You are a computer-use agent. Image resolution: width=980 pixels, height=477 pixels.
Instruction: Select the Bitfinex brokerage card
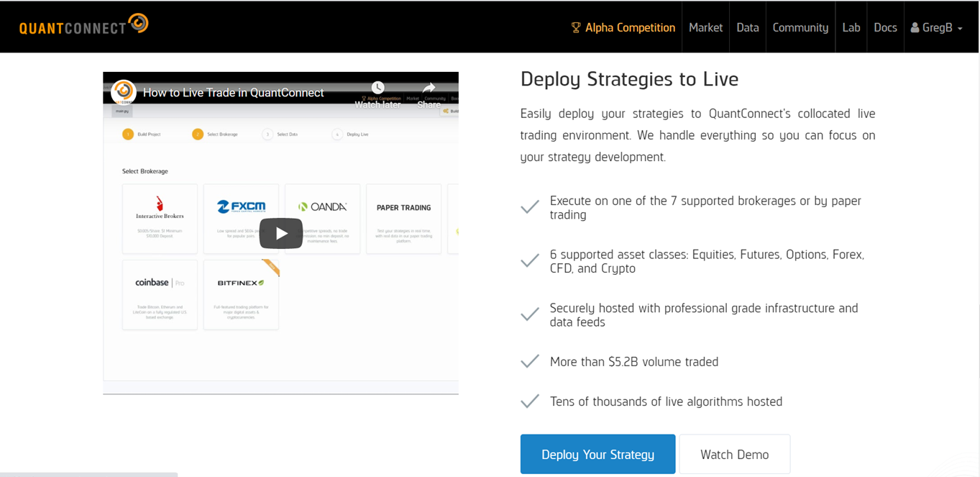[241, 295]
